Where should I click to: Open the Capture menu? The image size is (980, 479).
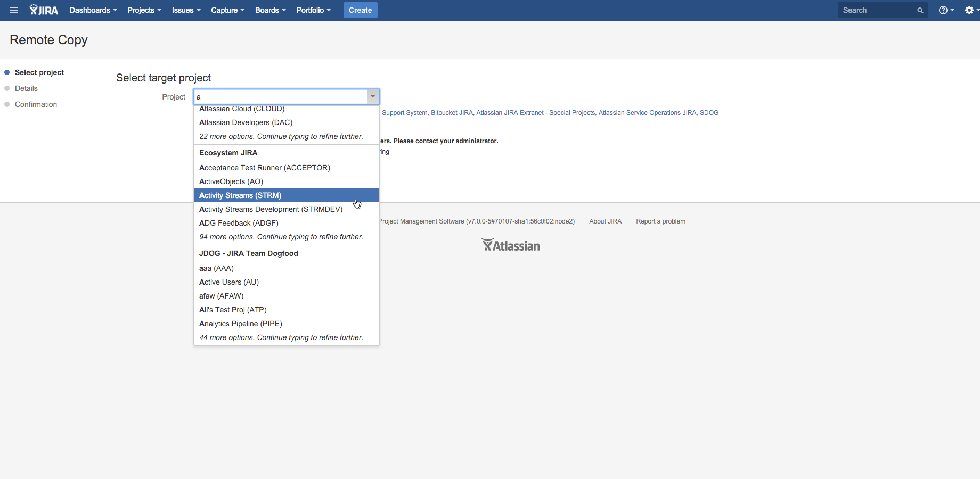tap(227, 10)
